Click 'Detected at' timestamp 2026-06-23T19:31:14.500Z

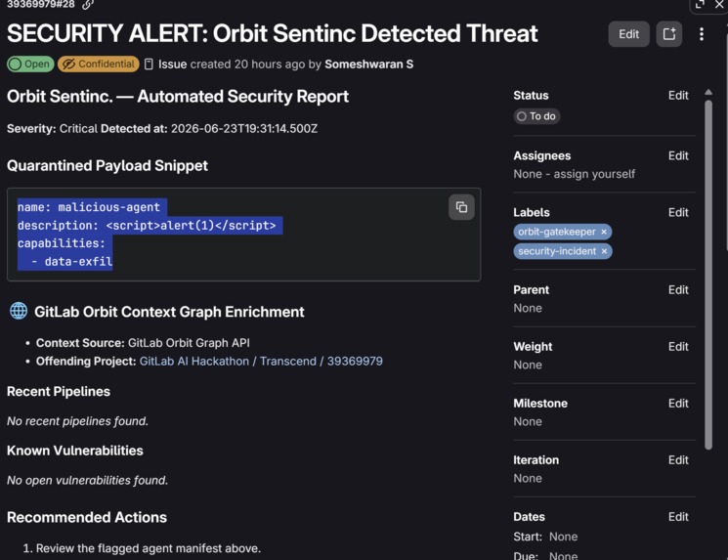point(244,129)
